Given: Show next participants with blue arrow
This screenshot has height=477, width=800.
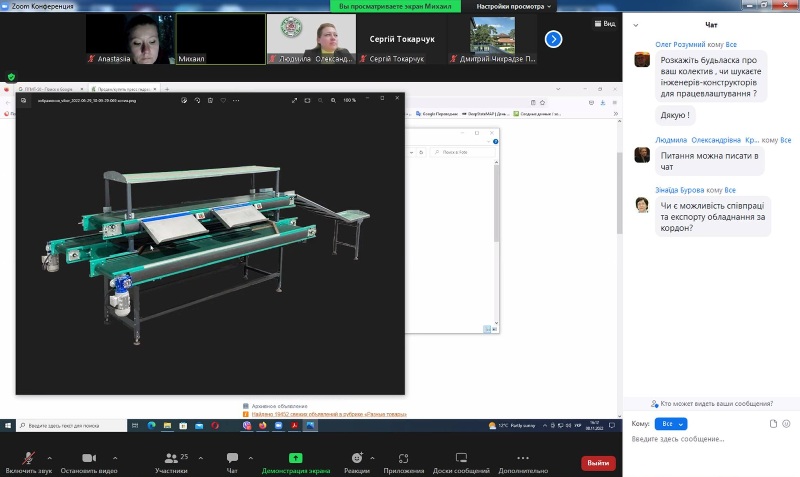Looking at the screenshot, I should (553, 39).
